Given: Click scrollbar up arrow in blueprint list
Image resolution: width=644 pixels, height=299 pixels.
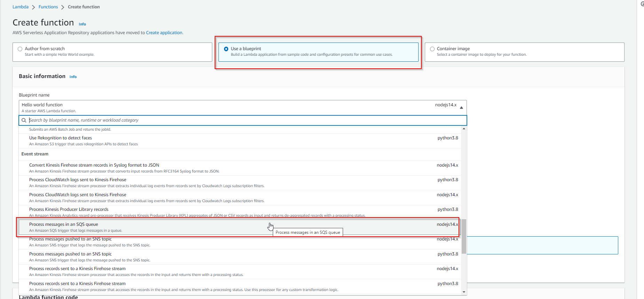Looking at the screenshot, I should 464,129.
